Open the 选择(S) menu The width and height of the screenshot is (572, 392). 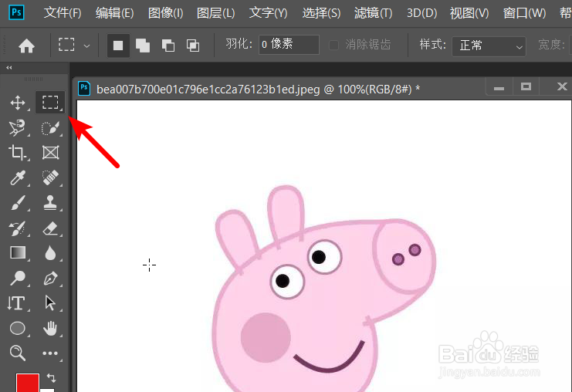click(321, 13)
